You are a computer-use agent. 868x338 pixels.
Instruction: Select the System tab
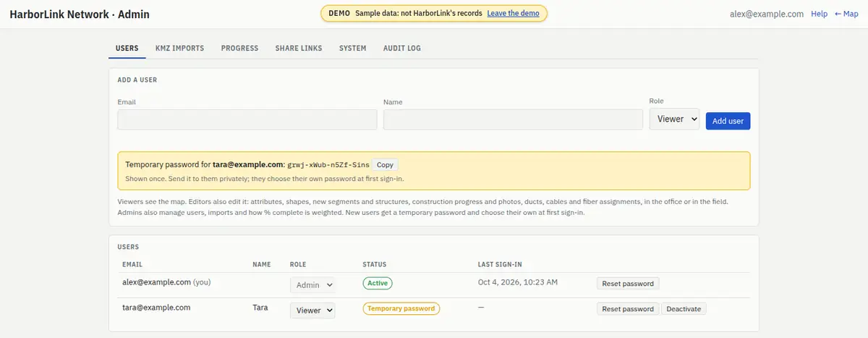coord(353,48)
